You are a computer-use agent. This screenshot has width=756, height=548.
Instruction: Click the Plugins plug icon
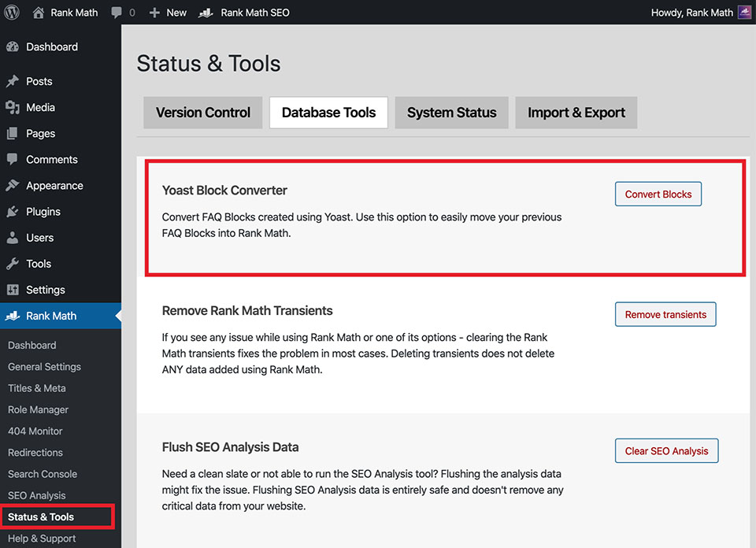(x=13, y=212)
